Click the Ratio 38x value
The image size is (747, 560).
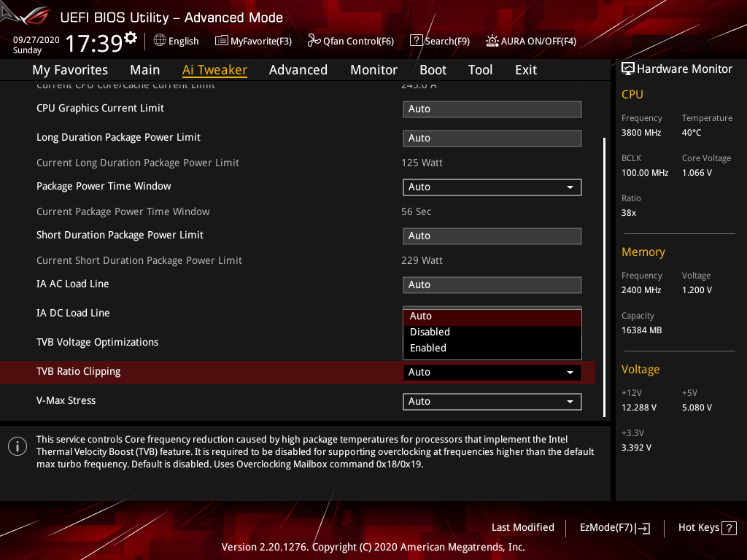click(x=628, y=213)
